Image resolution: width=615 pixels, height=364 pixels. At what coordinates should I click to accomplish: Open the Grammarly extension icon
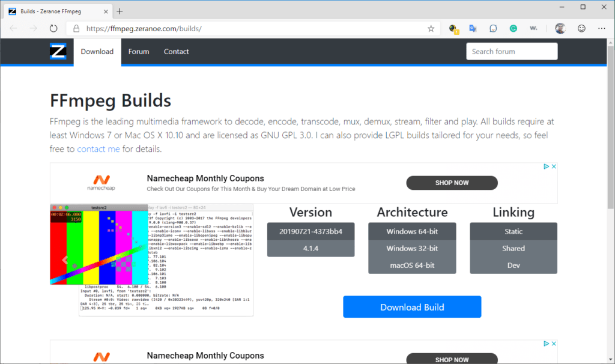click(514, 28)
